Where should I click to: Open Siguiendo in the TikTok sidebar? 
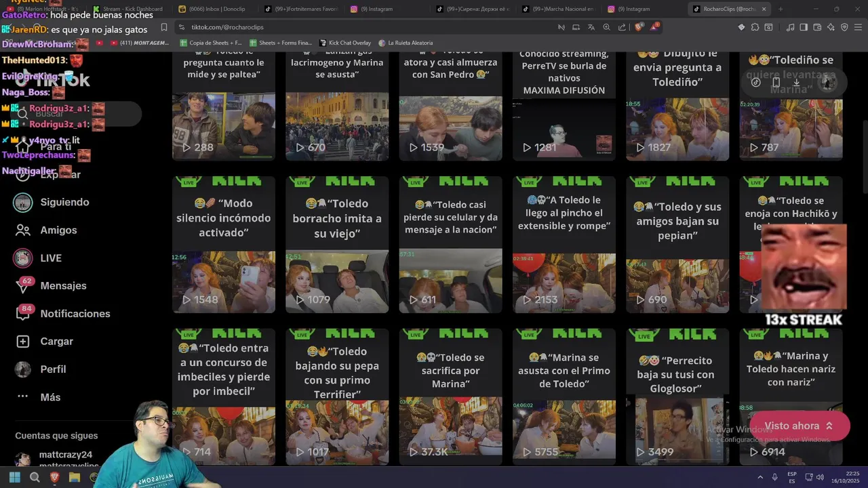click(x=52, y=202)
